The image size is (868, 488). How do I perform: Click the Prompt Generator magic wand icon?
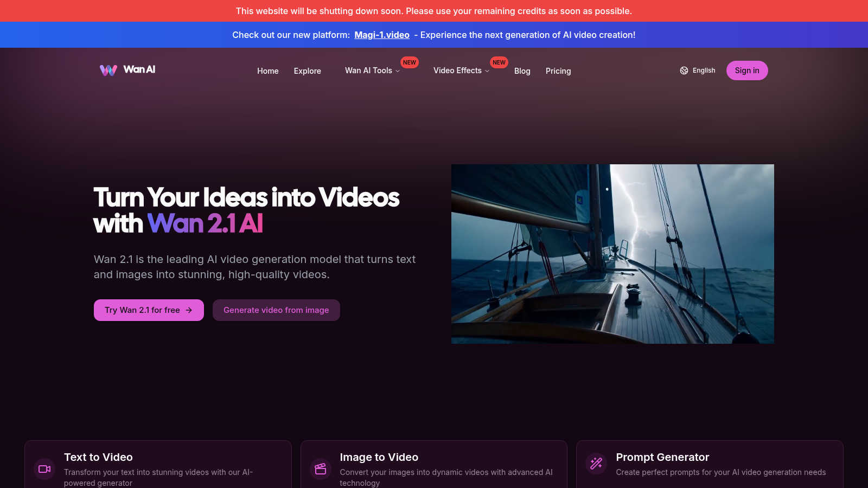tap(596, 463)
